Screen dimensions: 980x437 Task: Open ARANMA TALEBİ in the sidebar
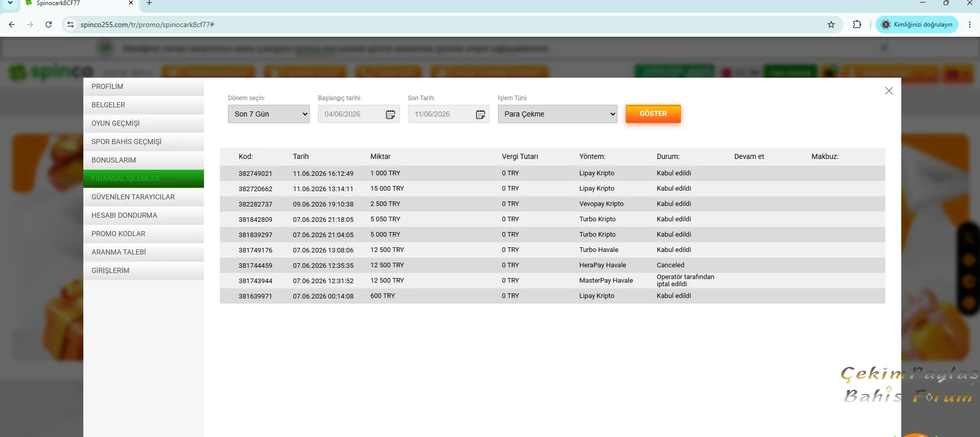144,252
